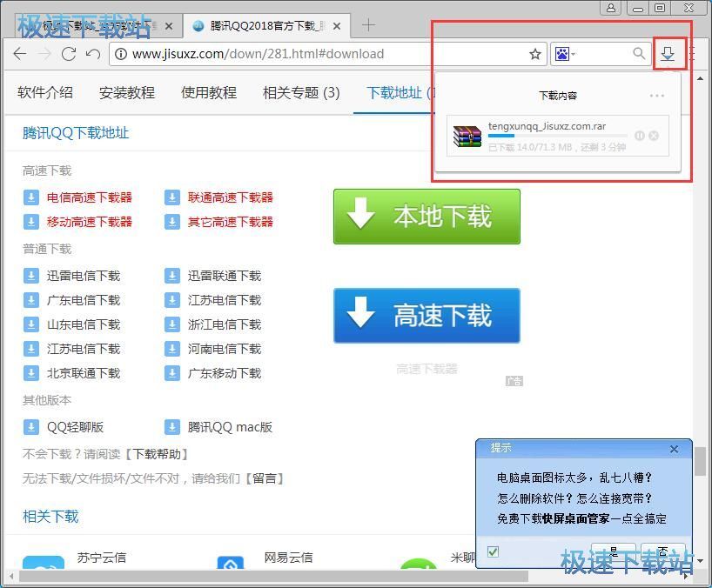
Task: Click 否 button in 提示 popup
Action: click(662, 551)
